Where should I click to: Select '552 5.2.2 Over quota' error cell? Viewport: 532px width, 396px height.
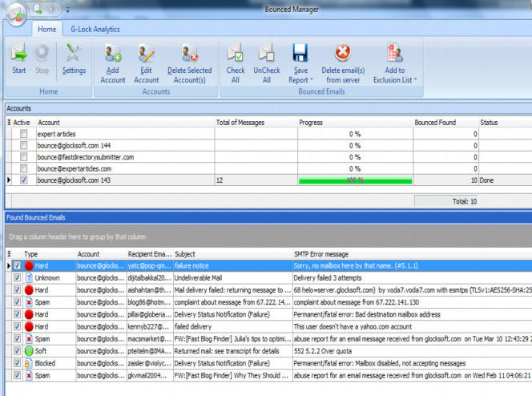[413, 351]
